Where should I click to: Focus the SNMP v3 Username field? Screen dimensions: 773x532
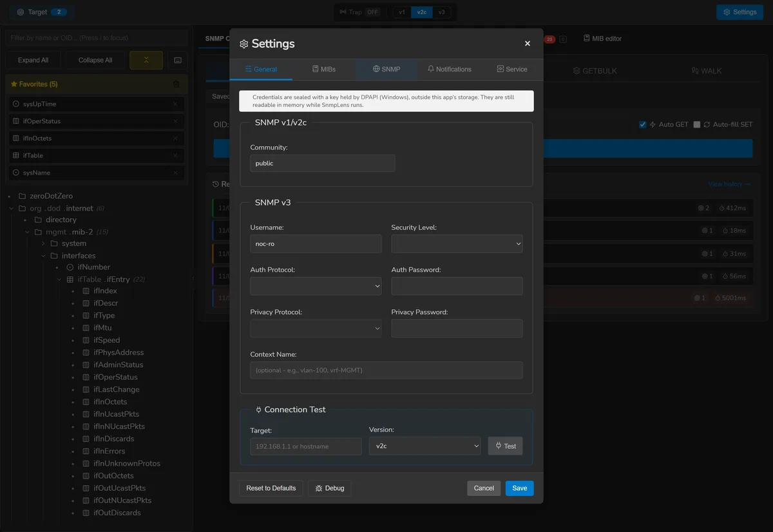pyautogui.click(x=316, y=244)
